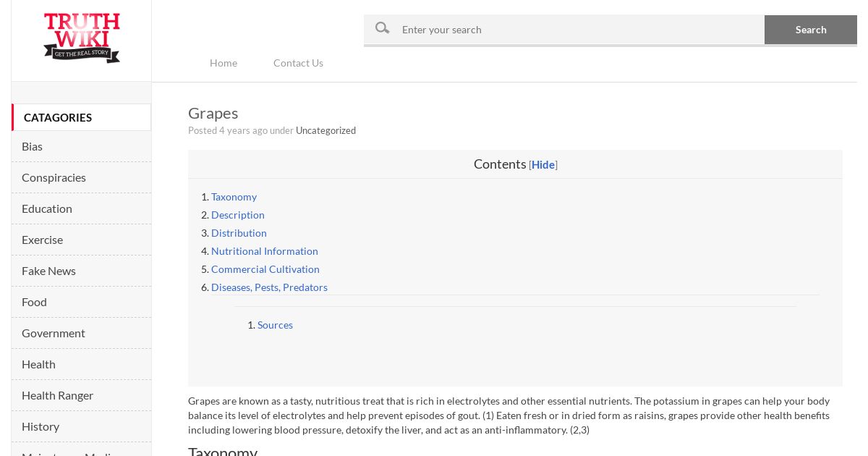The width and height of the screenshot is (868, 456).
Task: Jump to the Taxonomy section
Action: [234, 197]
